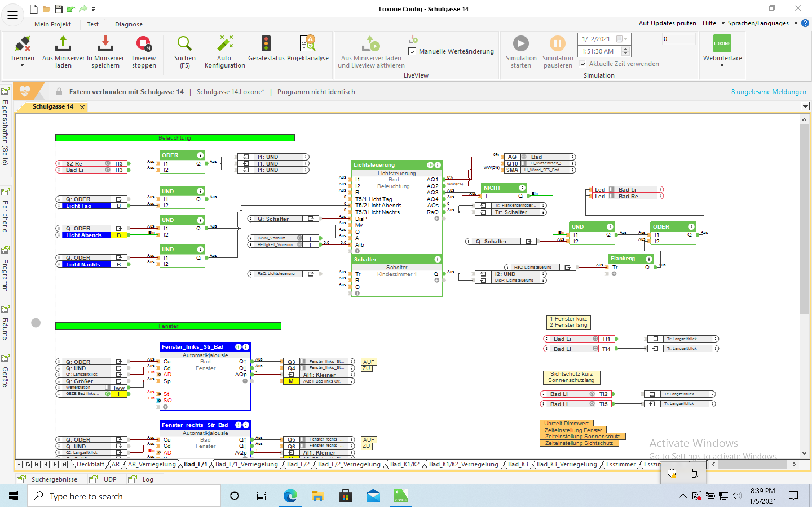This screenshot has width=812, height=507.
Task: Click the green Beleuchtung header bar
Action: pyautogui.click(x=175, y=138)
